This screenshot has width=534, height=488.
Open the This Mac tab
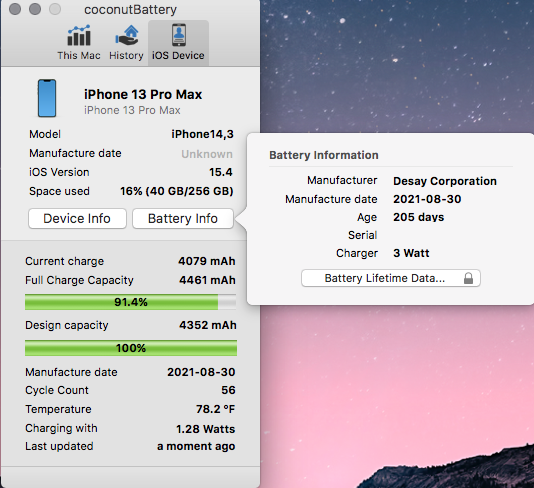coord(79,43)
